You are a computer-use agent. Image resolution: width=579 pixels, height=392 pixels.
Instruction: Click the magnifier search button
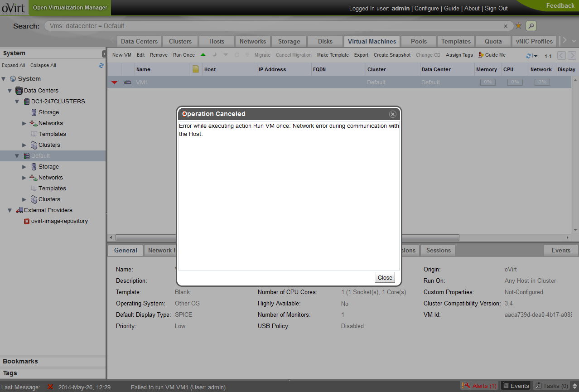pyautogui.click(x=531, y=26)
